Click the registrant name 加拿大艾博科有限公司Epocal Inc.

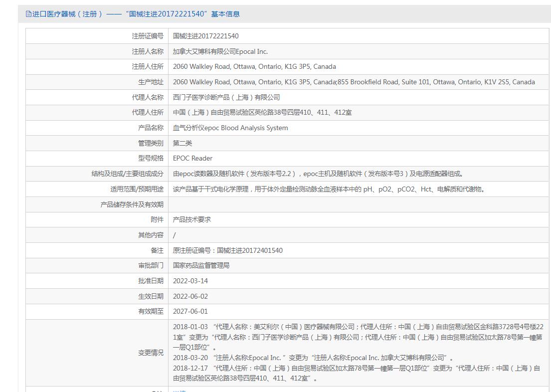[x=220, y=51]
